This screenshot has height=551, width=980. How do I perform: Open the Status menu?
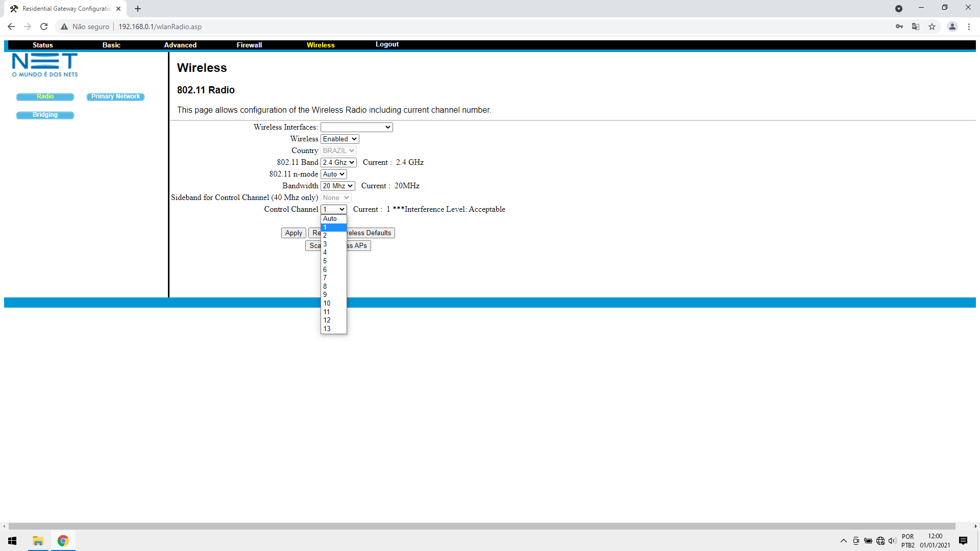pyautogui.click(x=43, y=45)
